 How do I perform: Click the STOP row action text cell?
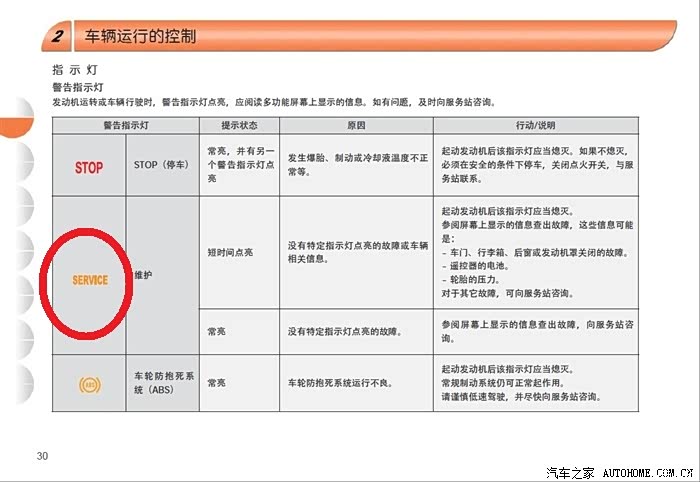point(537,165)
